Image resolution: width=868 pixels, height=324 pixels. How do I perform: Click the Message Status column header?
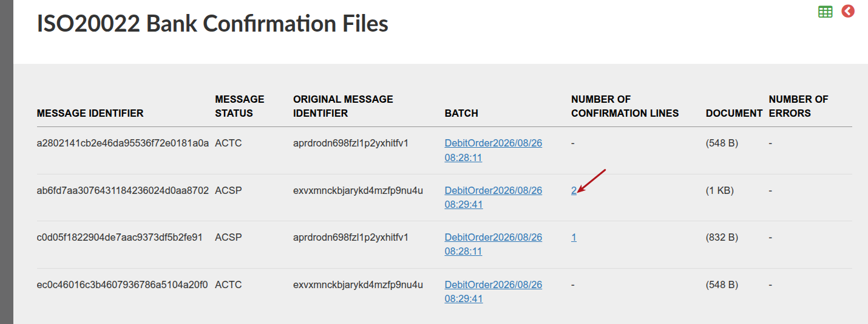click(x=240, y=106)
